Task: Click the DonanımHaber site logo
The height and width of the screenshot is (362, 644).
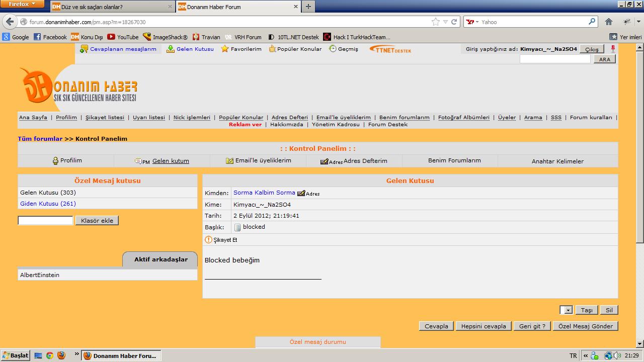Action: (78, 86)
